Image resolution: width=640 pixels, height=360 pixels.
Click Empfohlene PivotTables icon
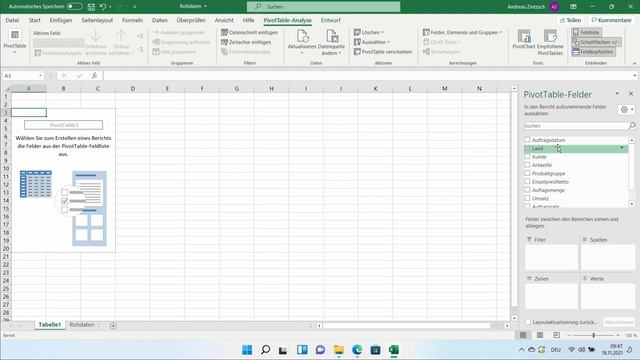click(550, 36)
